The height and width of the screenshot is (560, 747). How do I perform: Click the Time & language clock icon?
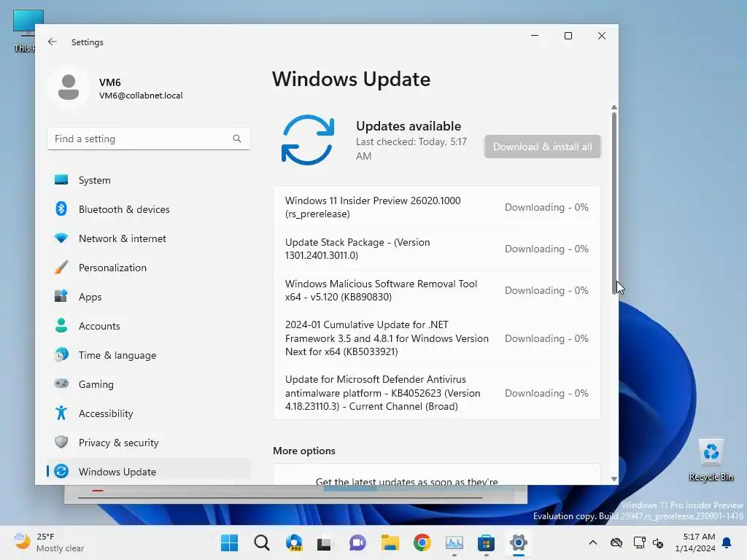pos(61,355)
